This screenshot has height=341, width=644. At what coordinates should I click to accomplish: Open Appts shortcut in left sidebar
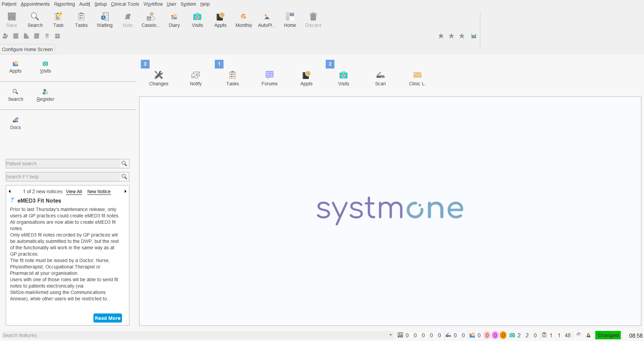point(15,67)
